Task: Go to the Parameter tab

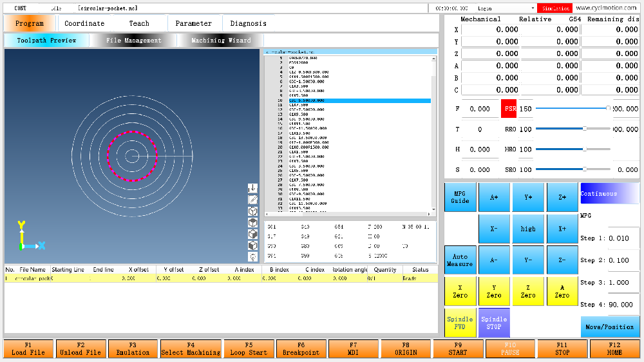Action: pyautogui.click(x=193, y=23)
